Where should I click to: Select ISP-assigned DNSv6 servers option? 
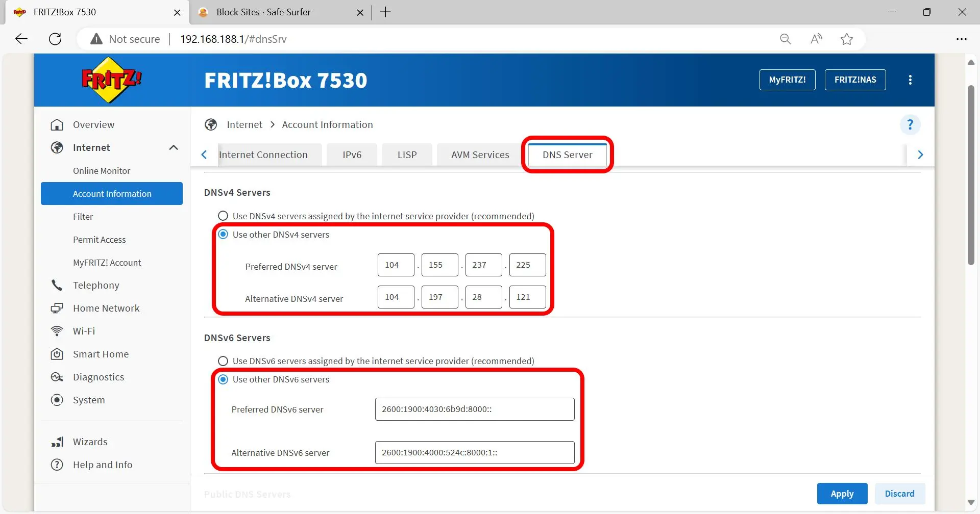[x=223, y=361]
